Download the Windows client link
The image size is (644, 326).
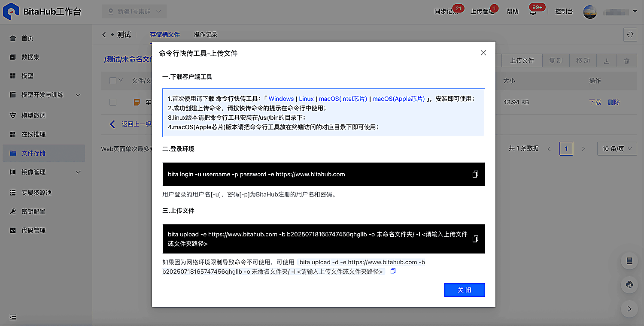pos(281,99)
